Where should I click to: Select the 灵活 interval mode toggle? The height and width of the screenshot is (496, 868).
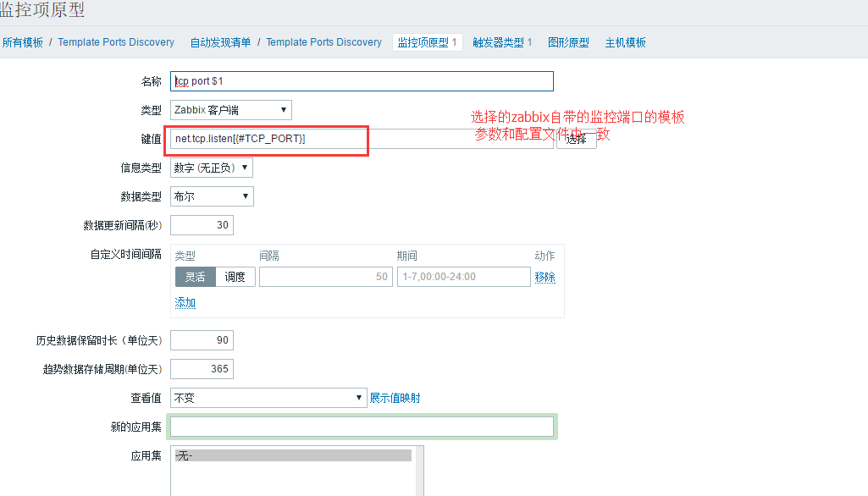(x=195, y=276)
